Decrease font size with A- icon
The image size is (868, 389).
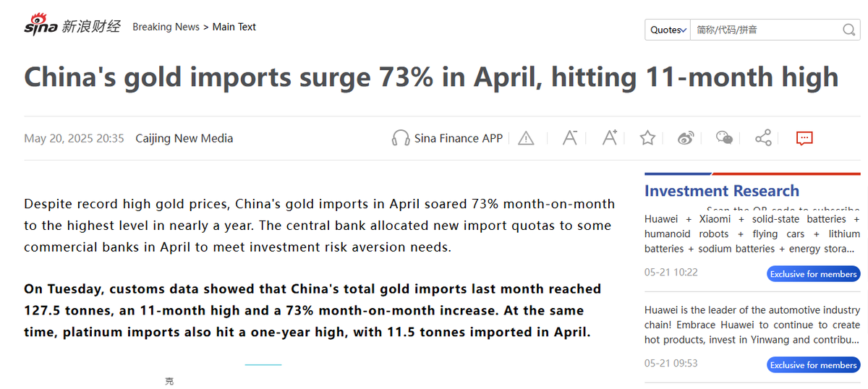point(570,137)
